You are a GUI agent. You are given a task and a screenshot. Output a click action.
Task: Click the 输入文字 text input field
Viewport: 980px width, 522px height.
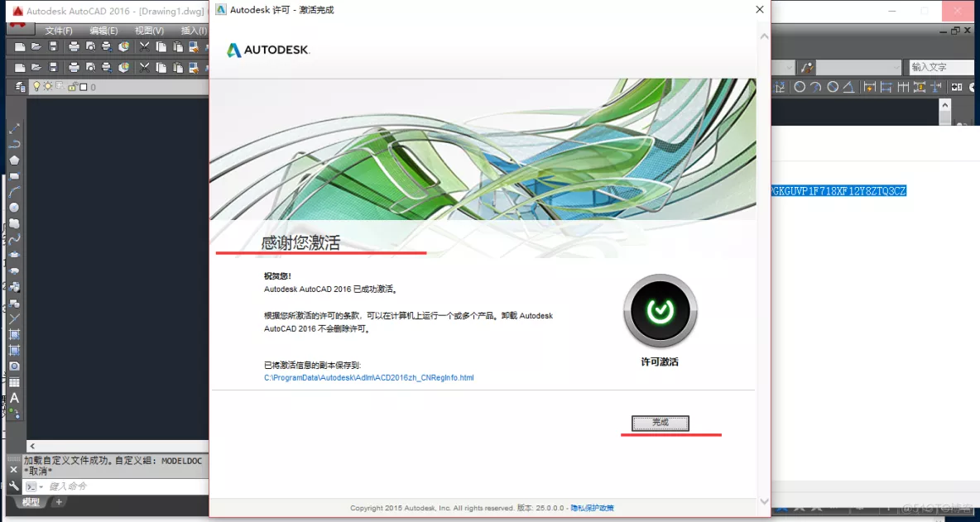(940, 68)
